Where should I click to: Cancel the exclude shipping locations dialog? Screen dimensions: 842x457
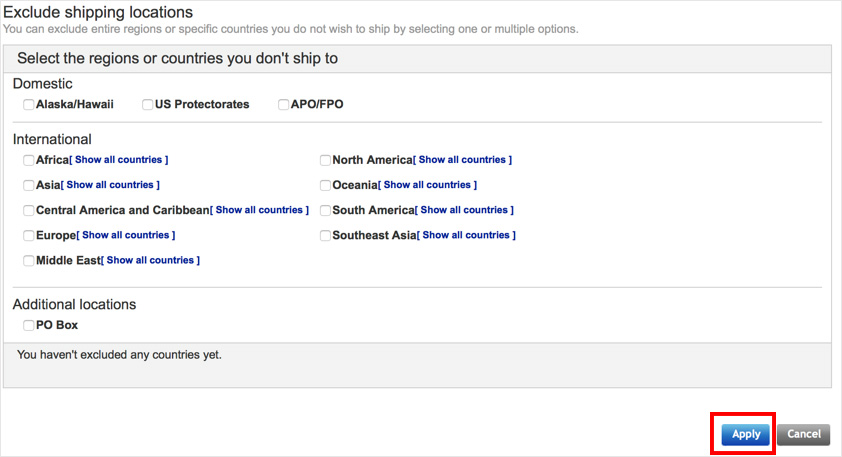[803, 434]
